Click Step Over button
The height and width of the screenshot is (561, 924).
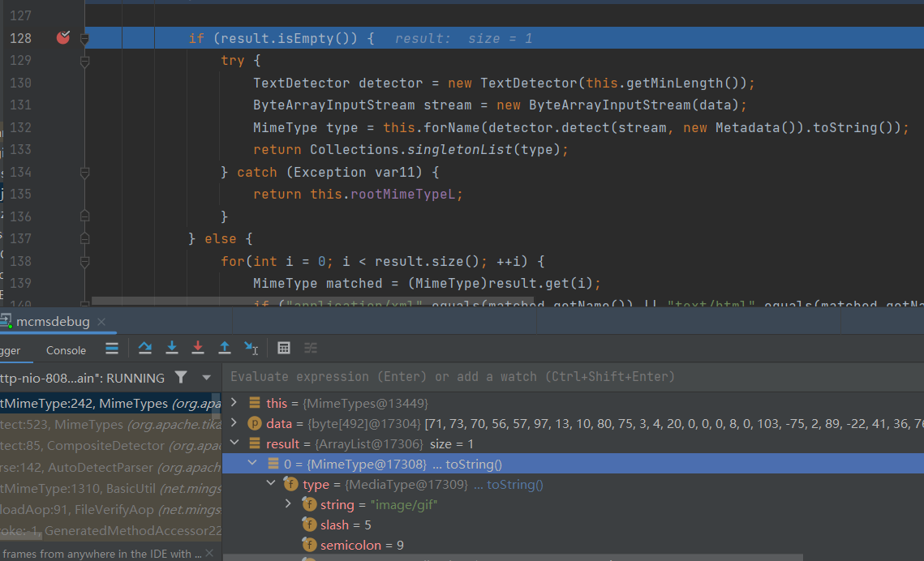coord(145,349)
